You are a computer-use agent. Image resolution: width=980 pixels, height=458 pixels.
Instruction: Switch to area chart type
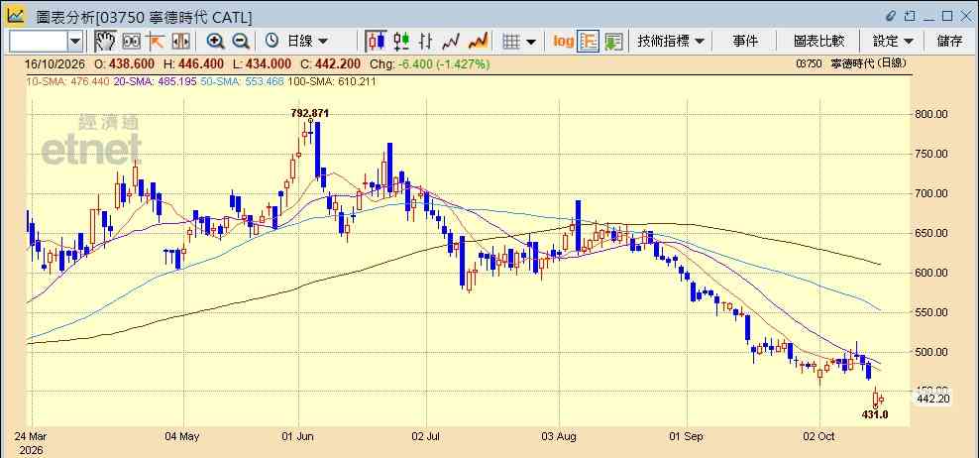click(479, 42)
